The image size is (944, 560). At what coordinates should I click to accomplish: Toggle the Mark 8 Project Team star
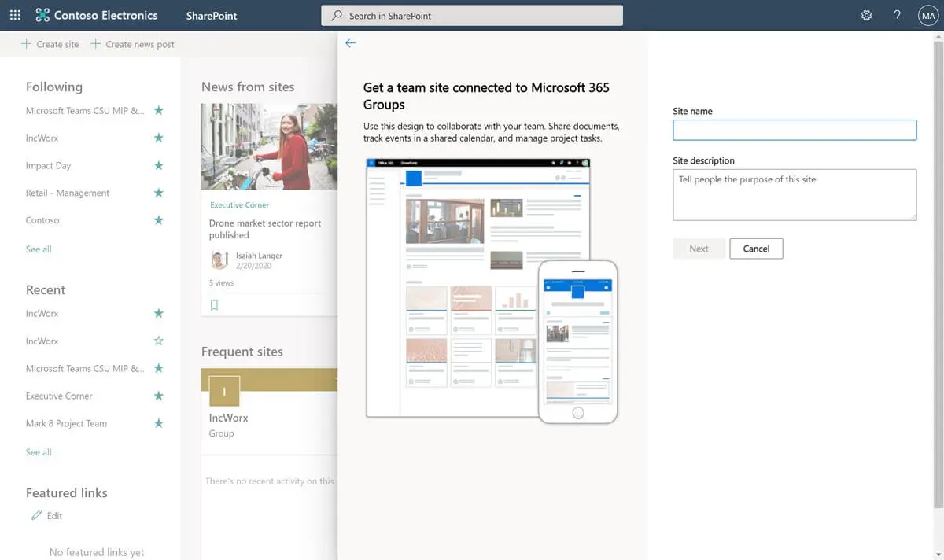click(x=158, y=423)
